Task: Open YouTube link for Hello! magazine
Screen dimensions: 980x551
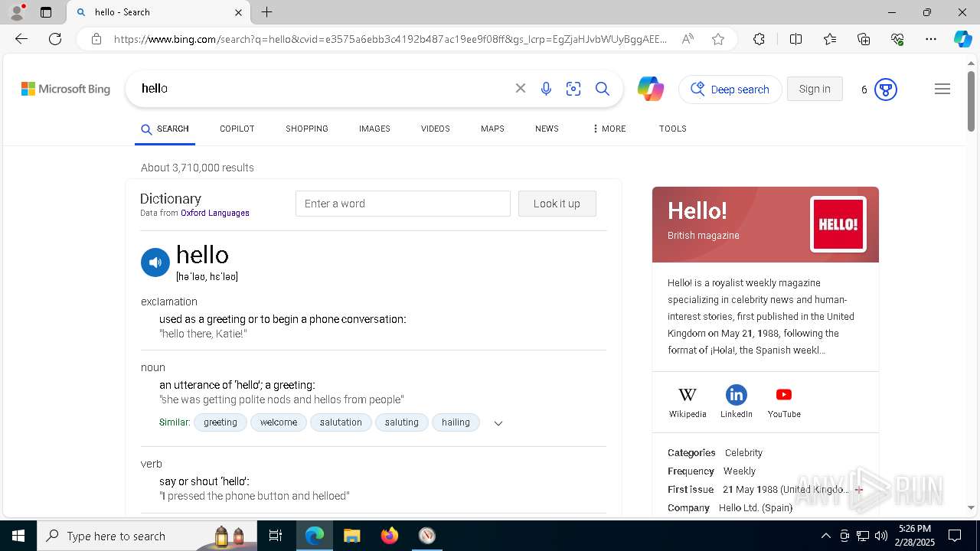Action: coord(784,402)
